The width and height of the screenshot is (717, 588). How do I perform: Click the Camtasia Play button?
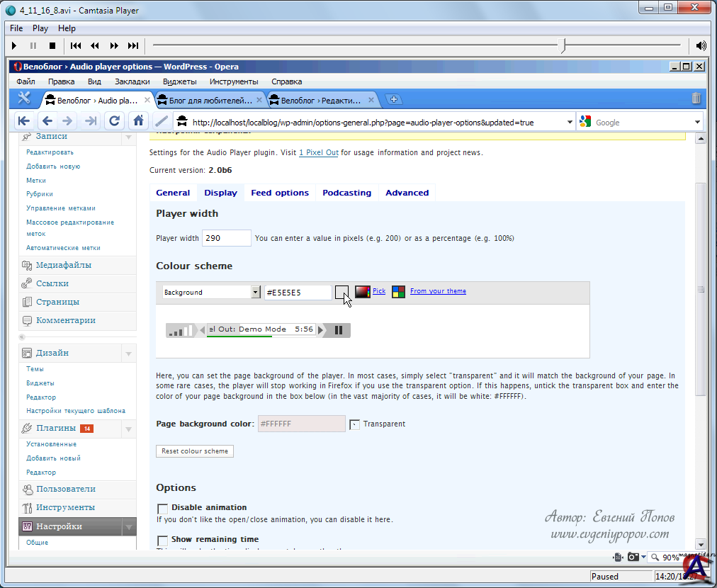pyautogui.click(x=14, y=46)
